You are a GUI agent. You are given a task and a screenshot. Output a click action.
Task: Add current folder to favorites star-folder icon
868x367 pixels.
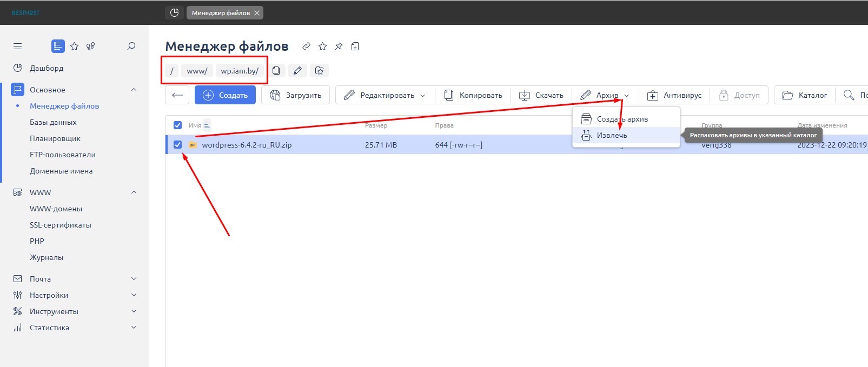319,71
